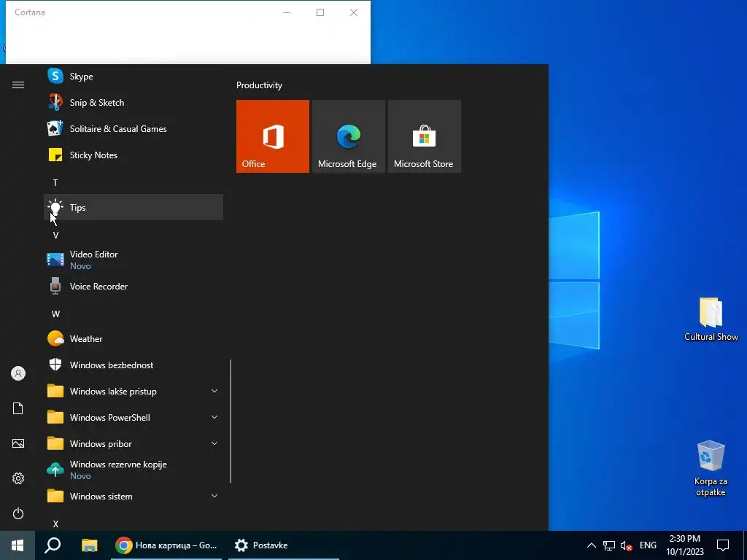The width and height of the screenshot is (747, 560).
Task: Open taskbar search magnifier
Action: tap(53, 545)
